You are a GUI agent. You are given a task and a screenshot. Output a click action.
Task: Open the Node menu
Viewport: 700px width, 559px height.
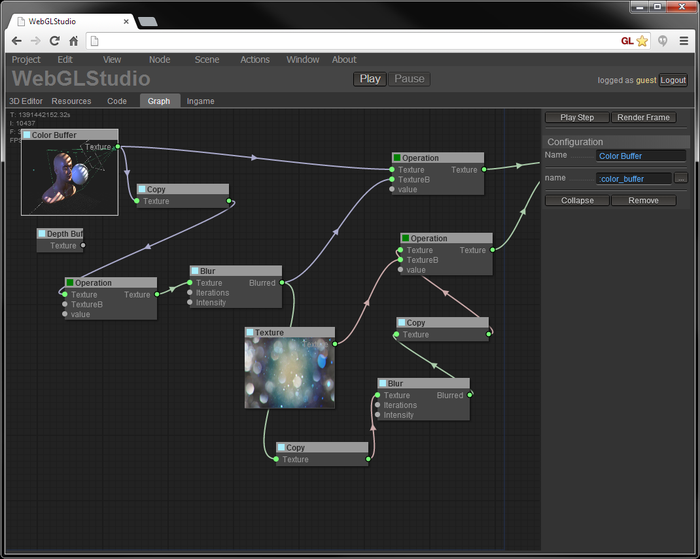(x=159, y=59)
